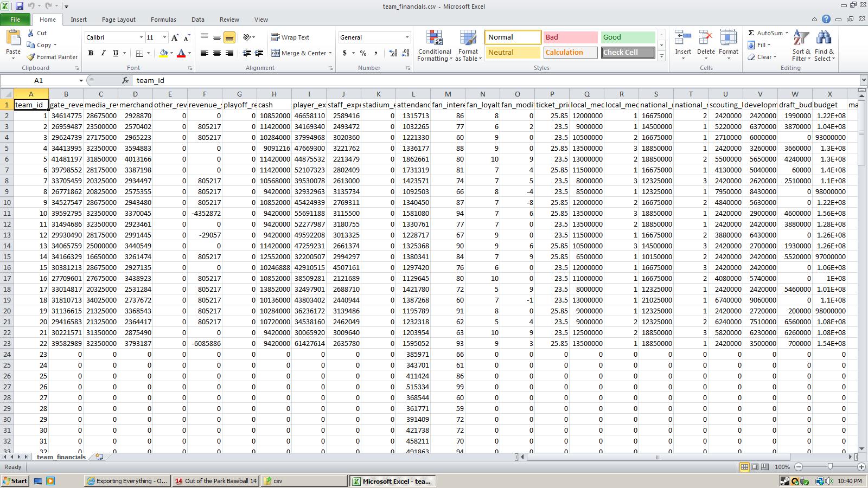Switch to Page Break Preview in status bar

coord(765,467)
